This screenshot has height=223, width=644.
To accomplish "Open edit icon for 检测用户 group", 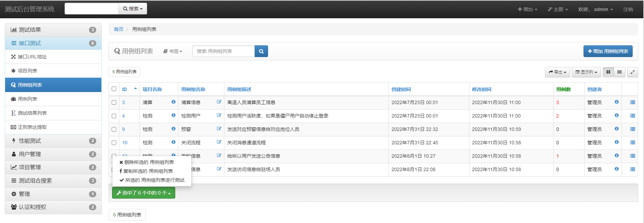I will coord(219,115).
